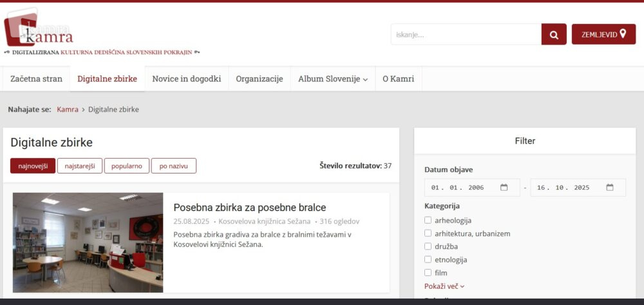
Task: Go to Novice in dogodki tab
Action: (x=186, y=79)
